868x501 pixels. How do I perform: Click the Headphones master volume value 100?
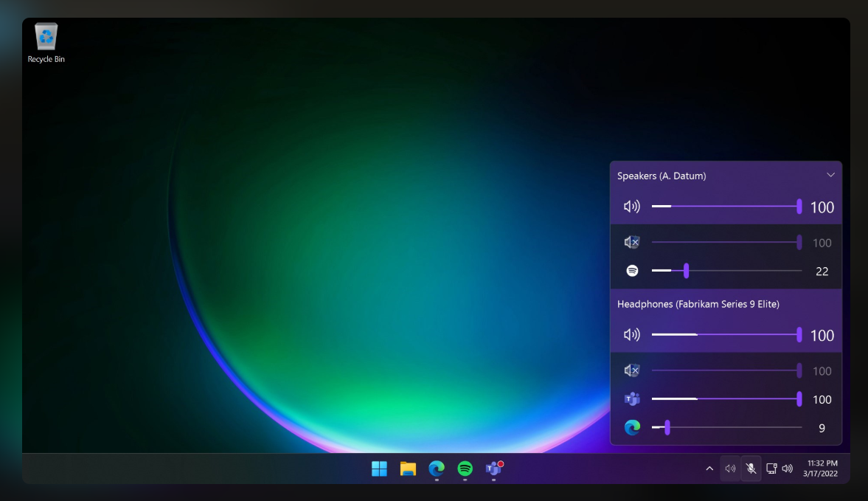pyautogui.click(x=822, y=336)
